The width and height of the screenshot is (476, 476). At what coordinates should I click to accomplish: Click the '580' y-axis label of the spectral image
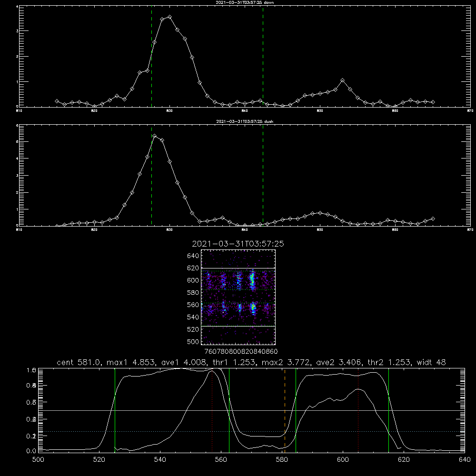(193, 293)
